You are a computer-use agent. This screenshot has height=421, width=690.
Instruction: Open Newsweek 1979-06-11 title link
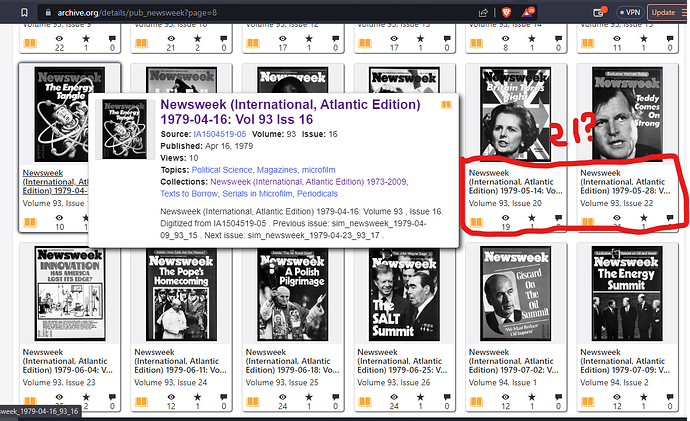(180, 361)
